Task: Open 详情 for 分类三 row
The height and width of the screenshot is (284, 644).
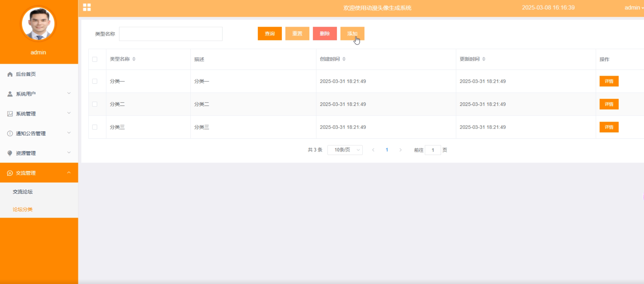Action: point(609,127)
